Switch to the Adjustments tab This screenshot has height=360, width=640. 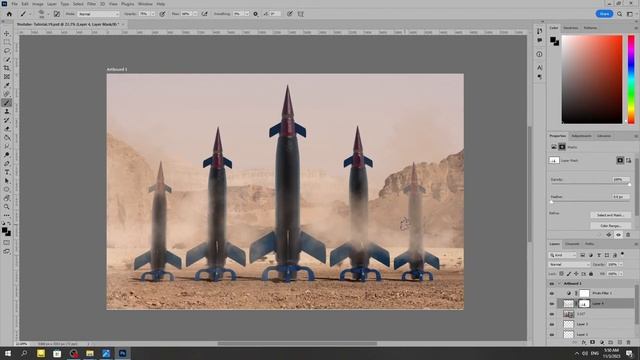581,136
